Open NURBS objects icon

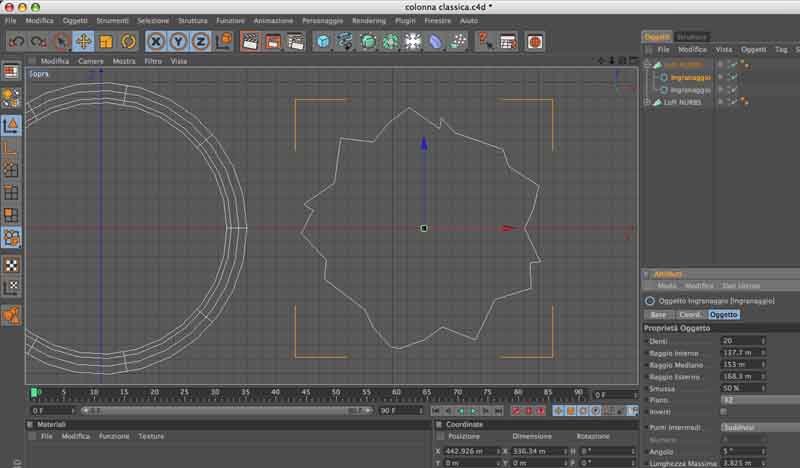point(368,42)
